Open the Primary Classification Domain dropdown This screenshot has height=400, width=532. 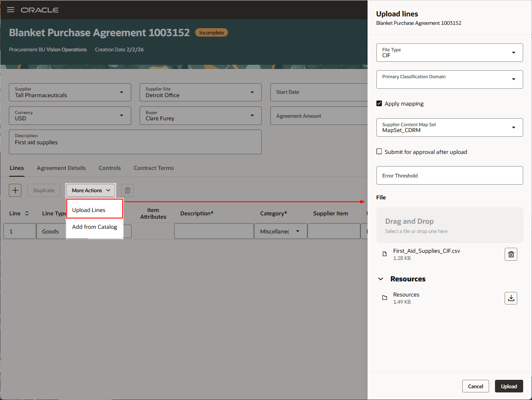pyautogui.click(x=513, y=79)
